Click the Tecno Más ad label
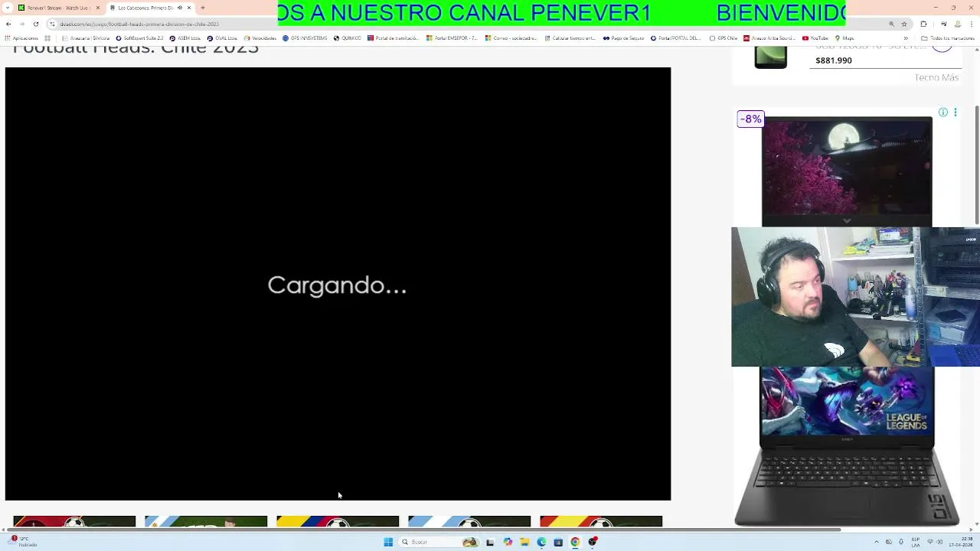 pos(936,77)
